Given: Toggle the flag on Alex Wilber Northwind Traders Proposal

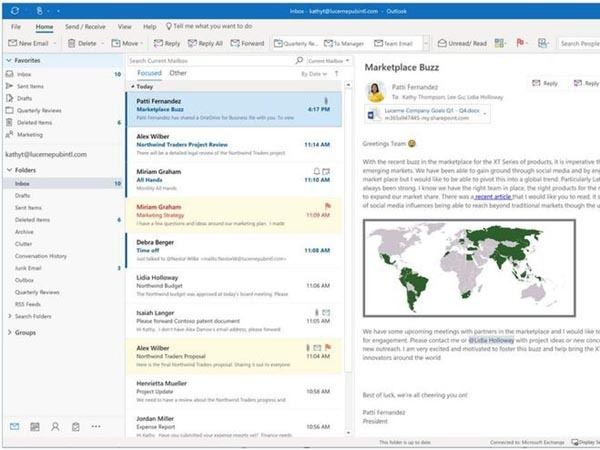Looking at the screenshot, I should [x=328, y=347].
